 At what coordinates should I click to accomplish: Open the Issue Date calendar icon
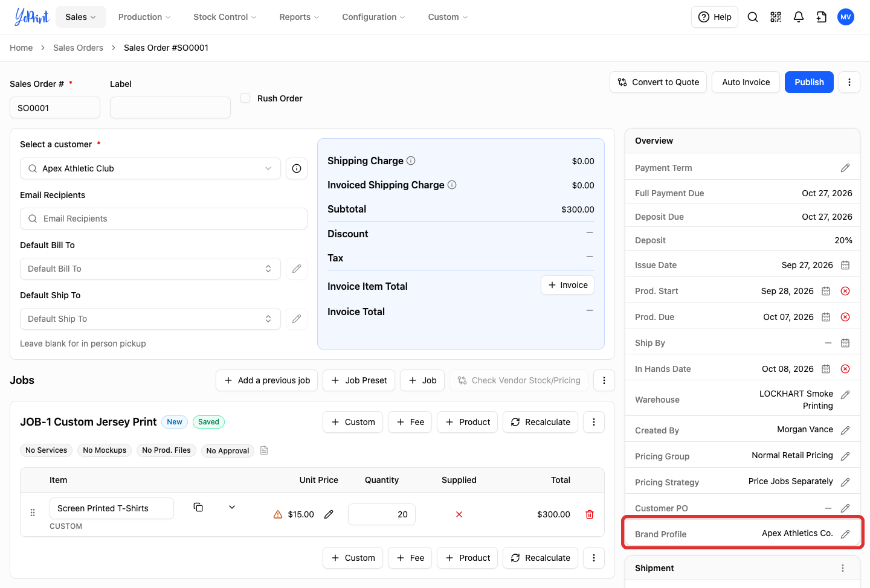point(845,265)
